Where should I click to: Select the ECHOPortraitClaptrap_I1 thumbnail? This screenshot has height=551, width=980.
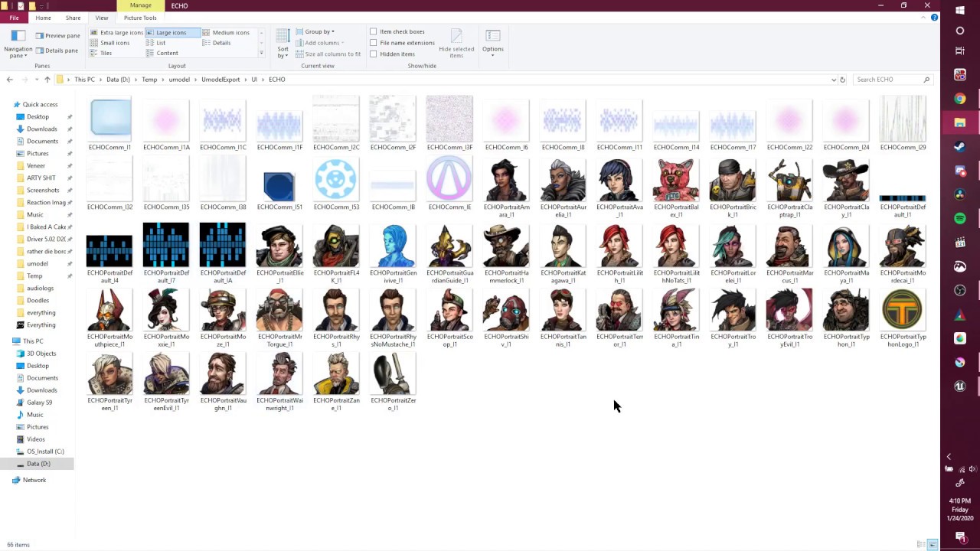point(789,187)
